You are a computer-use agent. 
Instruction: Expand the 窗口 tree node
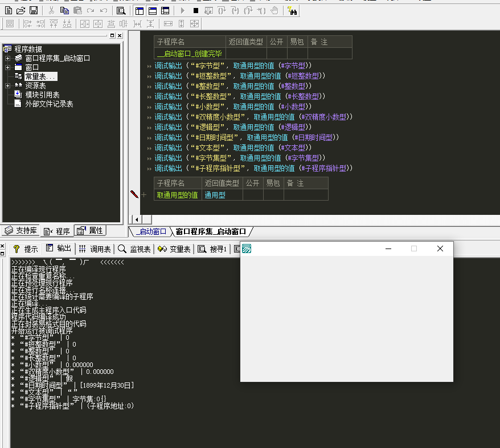click(7, 67)
